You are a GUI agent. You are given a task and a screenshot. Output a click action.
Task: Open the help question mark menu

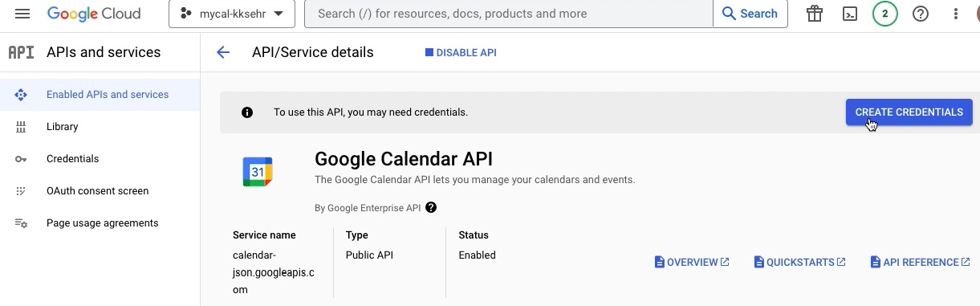(921, 14)
